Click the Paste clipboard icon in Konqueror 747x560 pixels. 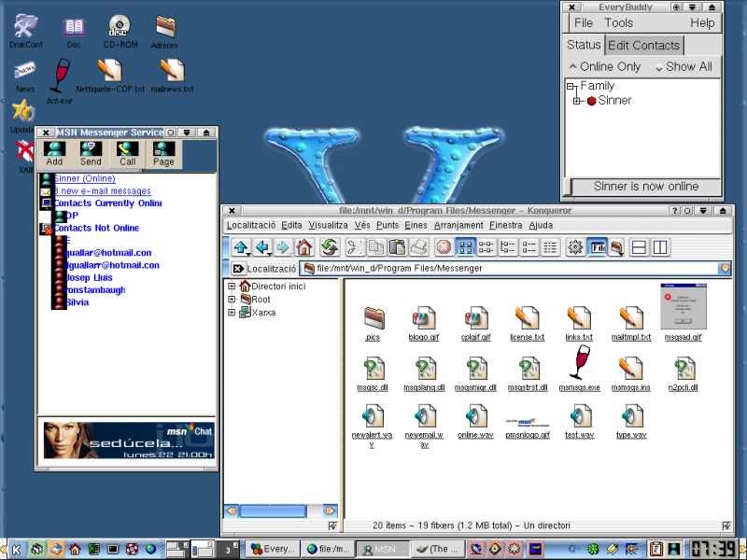pyautogui.click(x=396, y=247)
